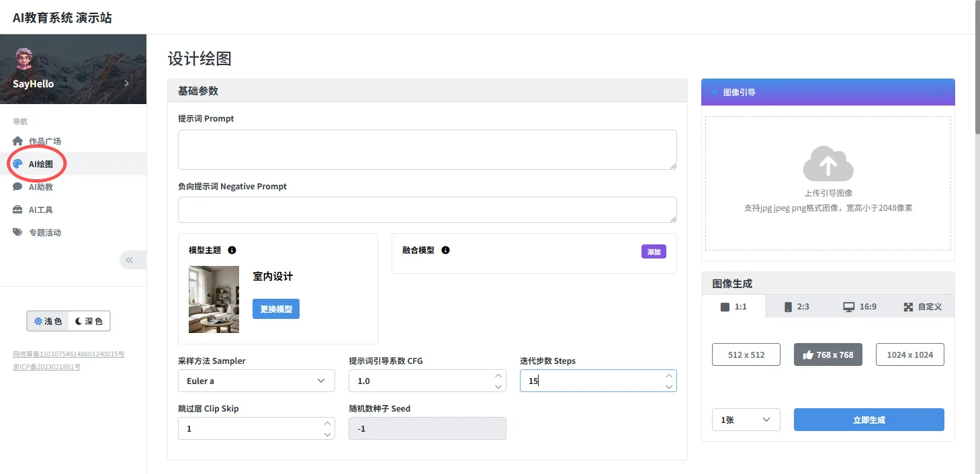Click the tag icon for 专题活动
Image resolution: width=980 pixels, height=474 pixels.
click(x=18, y=232)
